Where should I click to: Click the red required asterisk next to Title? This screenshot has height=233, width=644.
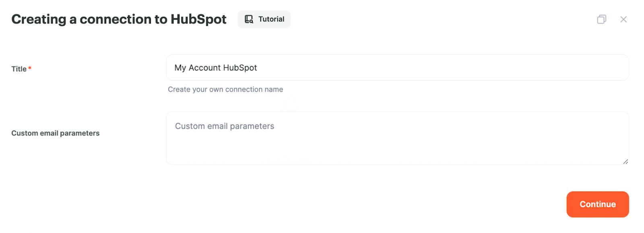30,68
